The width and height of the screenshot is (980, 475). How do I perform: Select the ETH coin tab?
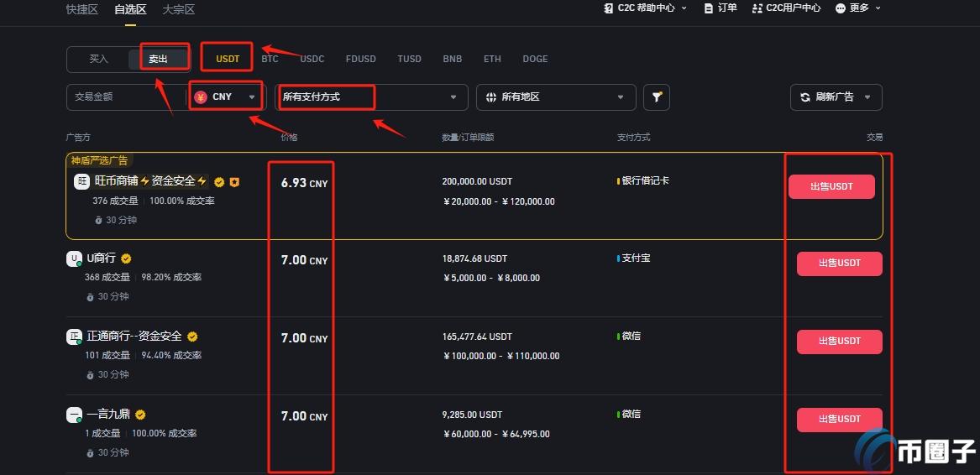point(492,59)
